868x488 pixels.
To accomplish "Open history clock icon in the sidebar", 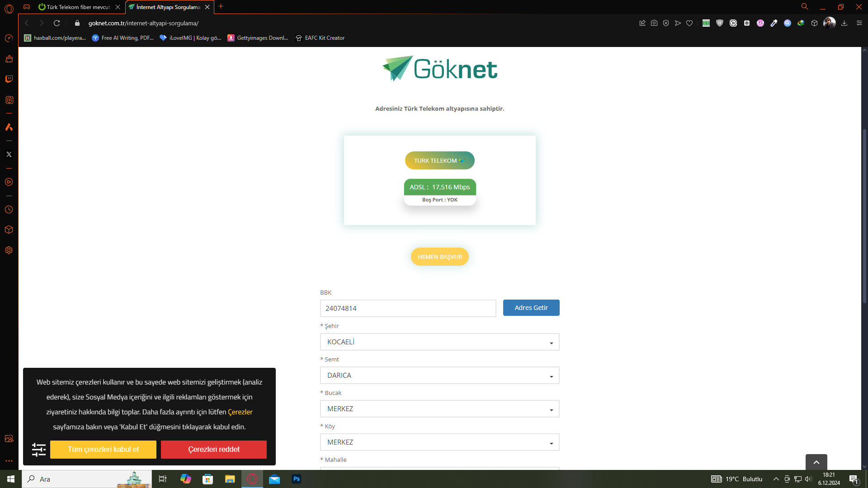I will click(9, 210).
